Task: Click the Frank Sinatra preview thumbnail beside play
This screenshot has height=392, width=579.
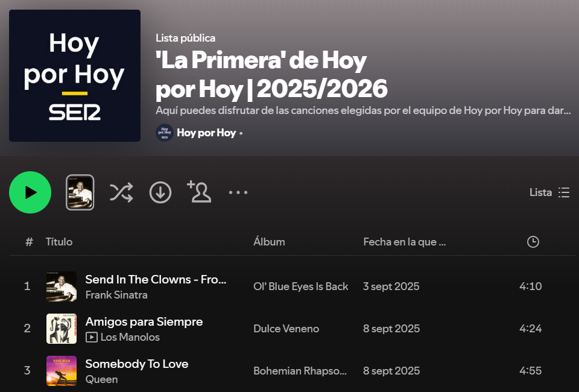Action: tap(80, 192)
